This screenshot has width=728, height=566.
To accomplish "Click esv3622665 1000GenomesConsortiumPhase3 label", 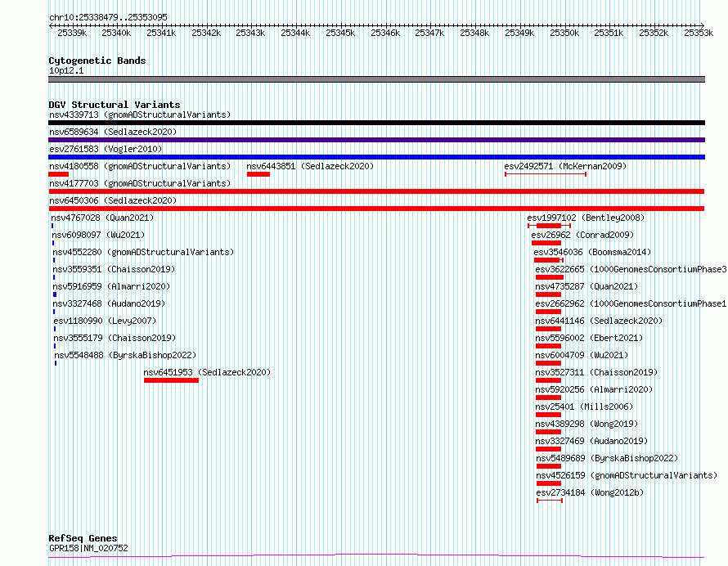I will pyautogui.click(x=631, y=269).
